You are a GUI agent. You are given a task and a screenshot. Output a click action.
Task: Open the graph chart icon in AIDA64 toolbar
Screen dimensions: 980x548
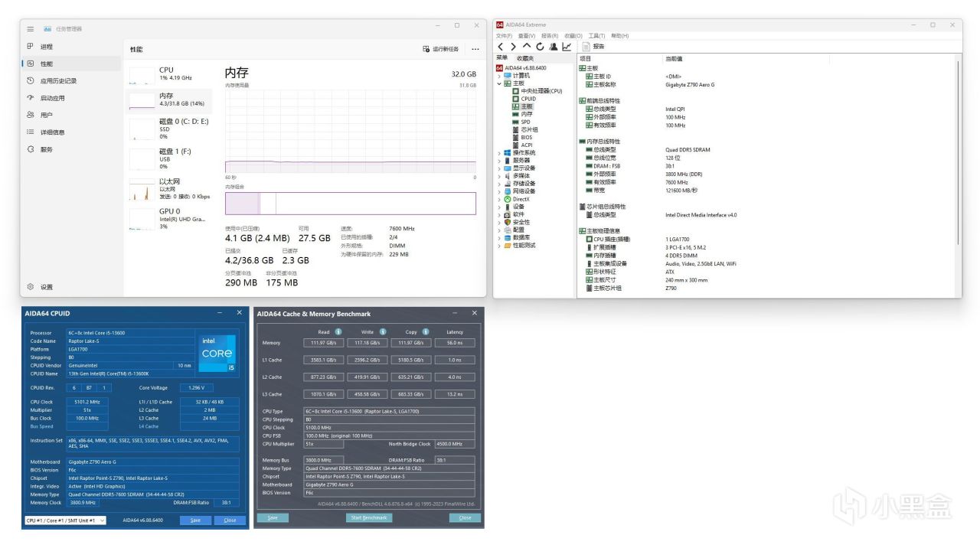coord(567,47)
